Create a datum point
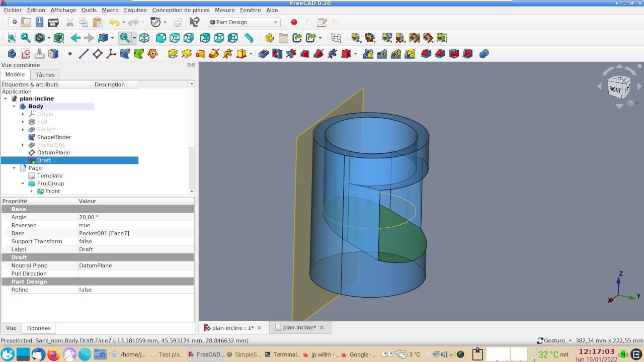The width and height of the screenshot is (644, 362). tap(70, 53)
